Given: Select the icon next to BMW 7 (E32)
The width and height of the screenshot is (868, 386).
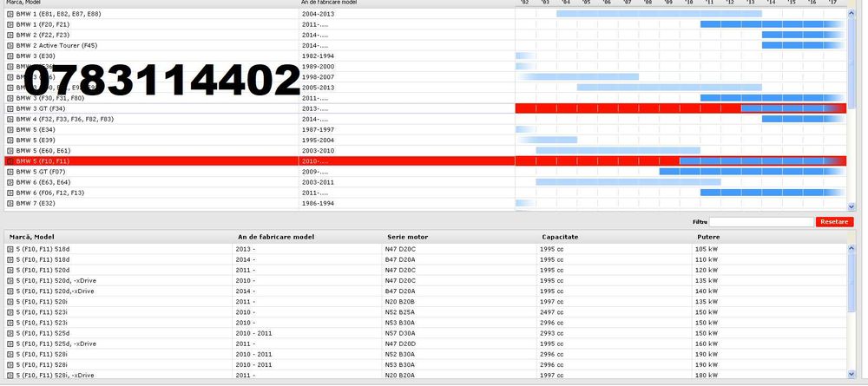Looking at the screenshot, I should click(10, 203).
